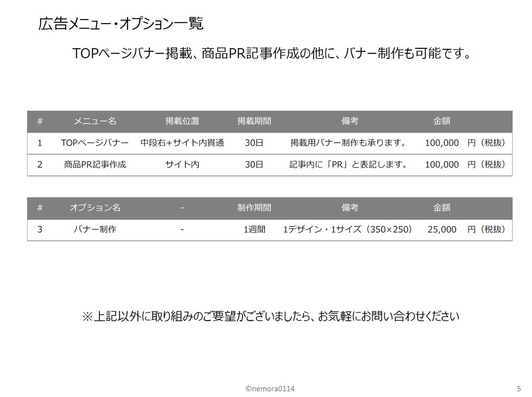Viewport: 532px width, 397px height.
Task: Select the 掲載用バナー制作も承ります。 note
Action: 350,143
